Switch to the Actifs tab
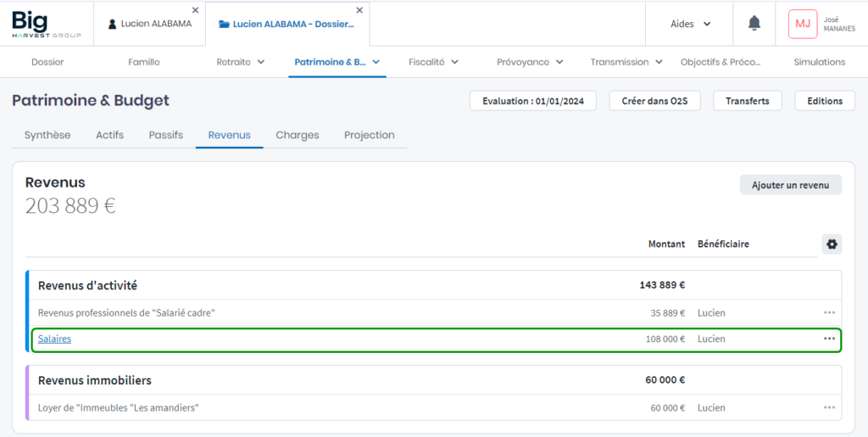The width and height of the screenshot is (868, 437). [109, 135]
